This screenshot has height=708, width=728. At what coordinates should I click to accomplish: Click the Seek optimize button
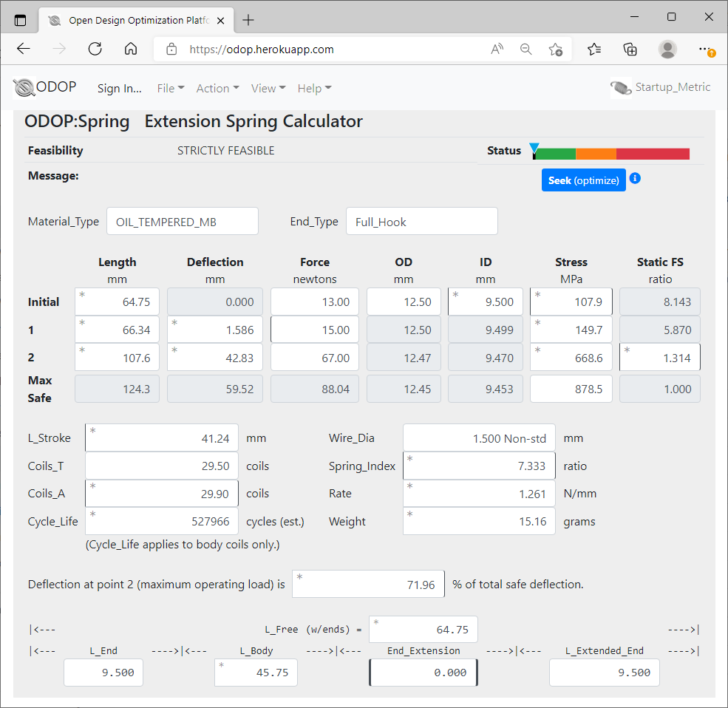pos(583,180)
